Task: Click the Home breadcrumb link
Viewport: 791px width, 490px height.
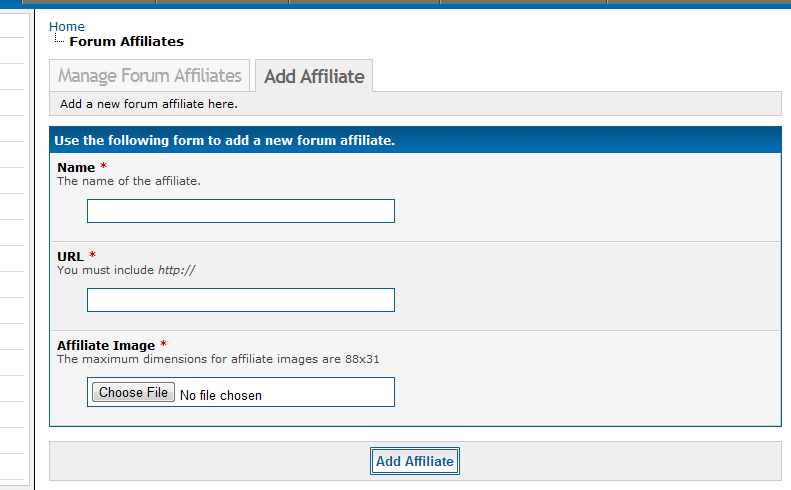Action: coord(67,26)
